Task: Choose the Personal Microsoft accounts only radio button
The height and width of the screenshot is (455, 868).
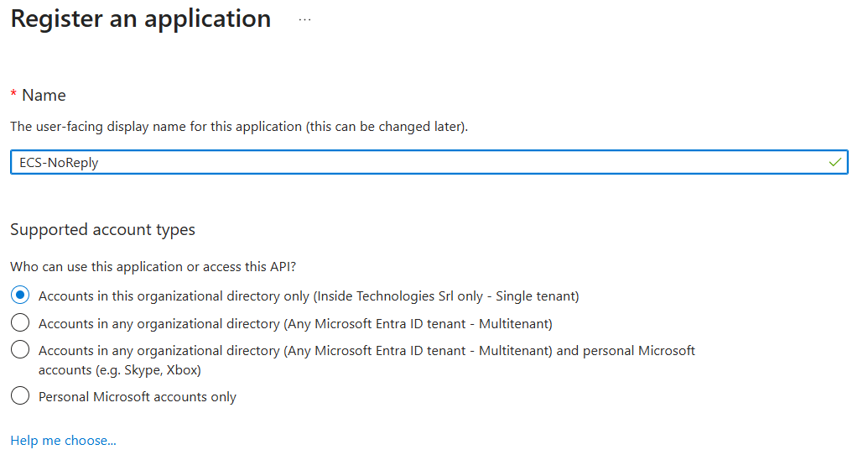Action: pos(21,396)
